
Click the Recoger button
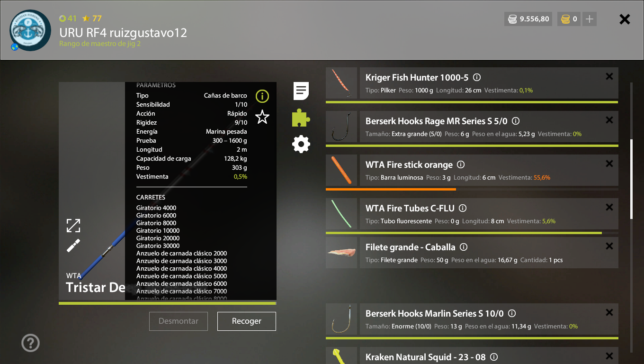click(247, 321)
